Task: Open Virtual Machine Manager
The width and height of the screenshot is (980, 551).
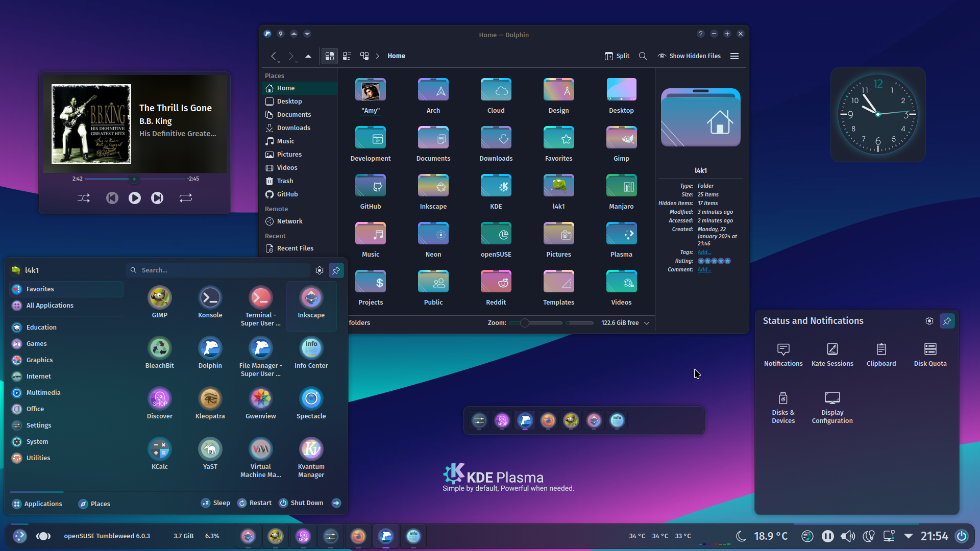Action: click(260, 458)
